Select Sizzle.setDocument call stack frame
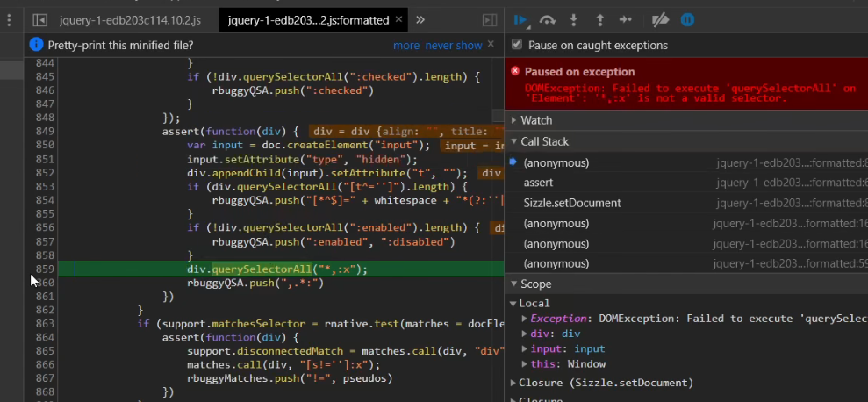 click(571, 203)
